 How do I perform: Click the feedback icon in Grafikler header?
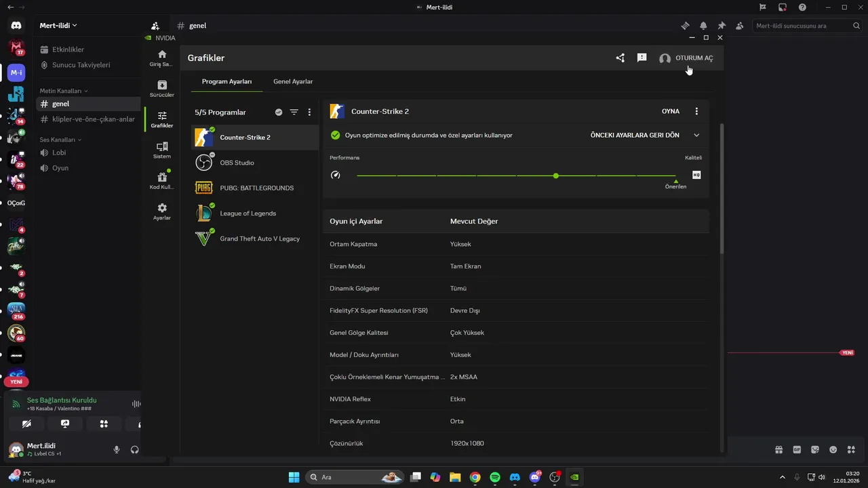coord(642,58)
